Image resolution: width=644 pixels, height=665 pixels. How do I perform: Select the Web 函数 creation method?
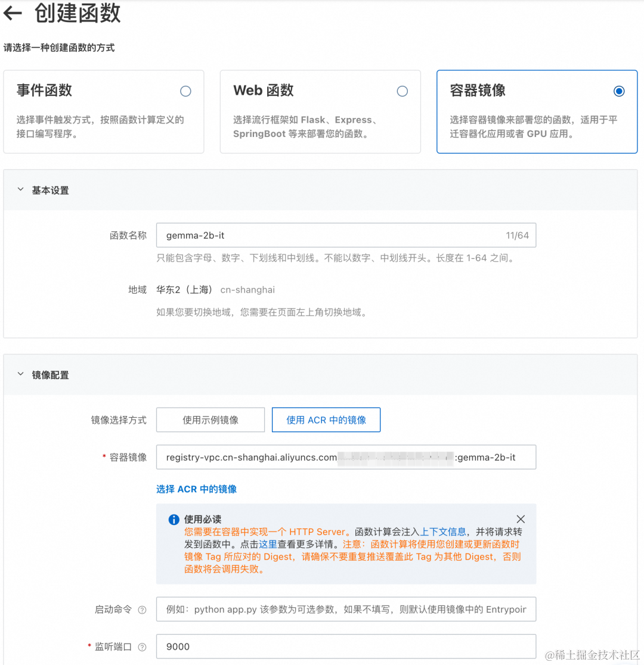point(402,91)
